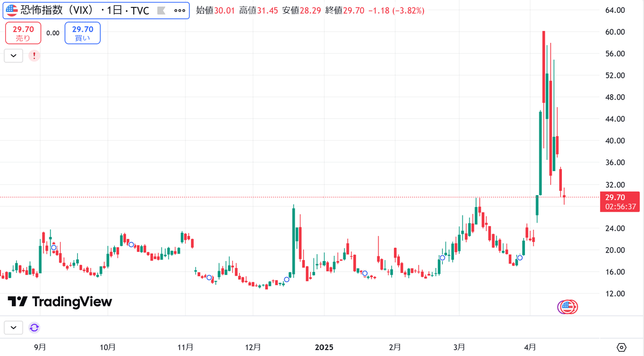Viewport: 644px width, 356px height.
Task: Click the 高値 31.45 high value
Action: pos(259,11)
